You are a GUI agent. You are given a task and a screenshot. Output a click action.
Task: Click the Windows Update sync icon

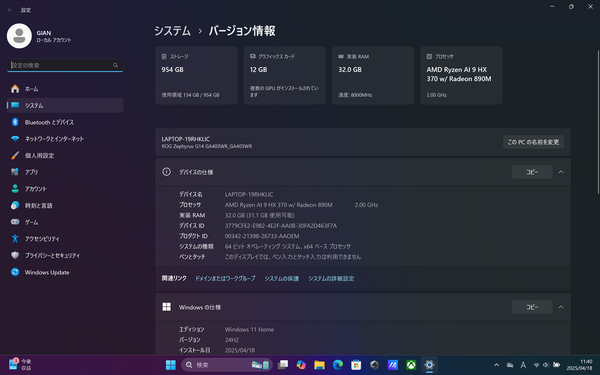point(15,272)
